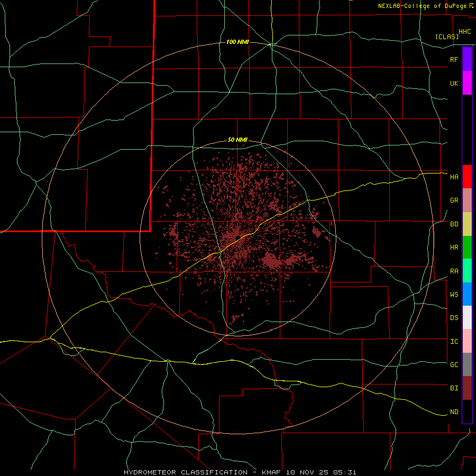Screen dimensions: 476x476
Task: Select the BD yellow legend swatch
Action: coord(467,224)
